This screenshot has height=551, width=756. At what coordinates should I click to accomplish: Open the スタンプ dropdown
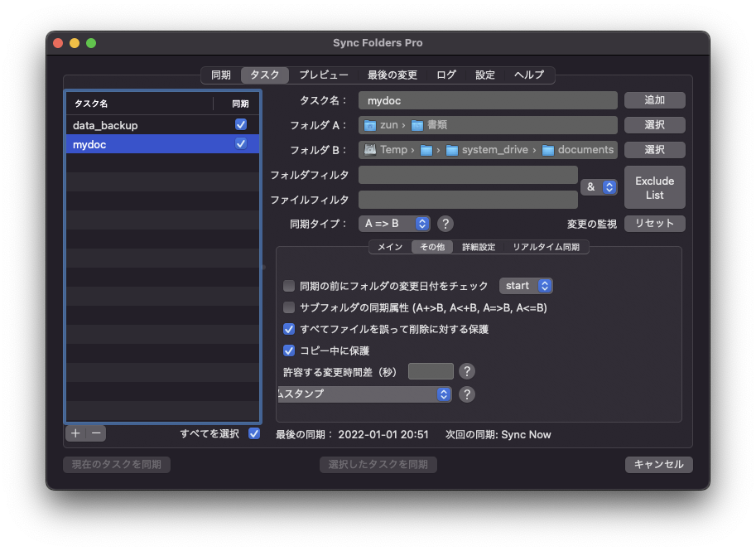(x=364, y=394)
